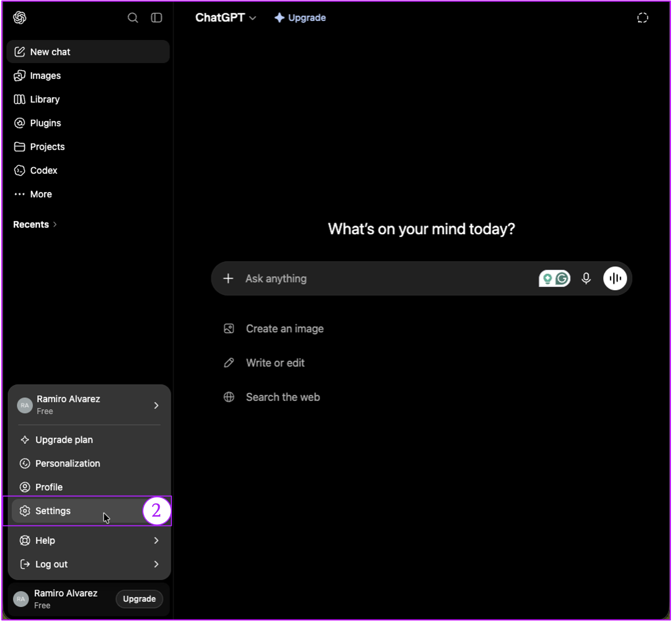This screenshot has width=672, height=622.
Task: Expand the Help submenu chevron
Action: (156, 541)
